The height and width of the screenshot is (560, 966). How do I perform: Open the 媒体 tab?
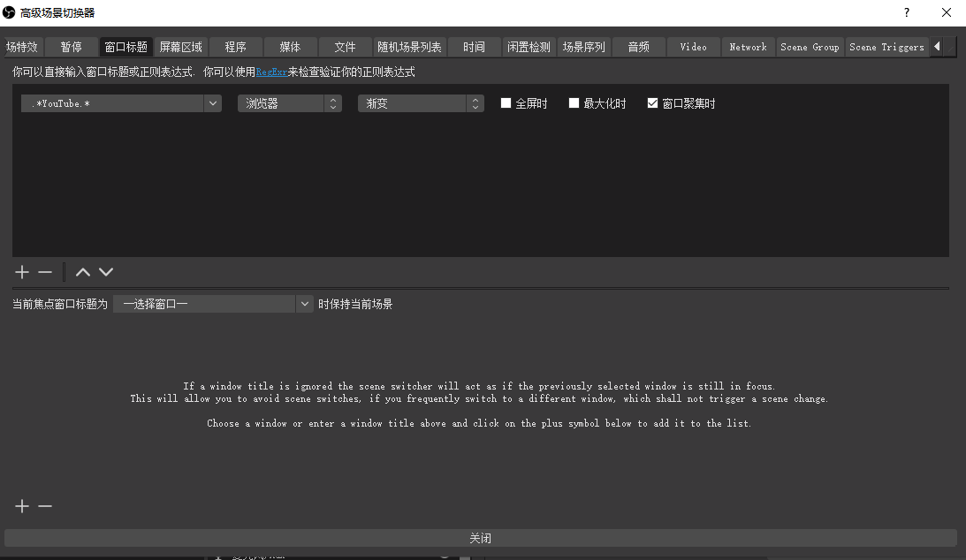click(290, 47)
